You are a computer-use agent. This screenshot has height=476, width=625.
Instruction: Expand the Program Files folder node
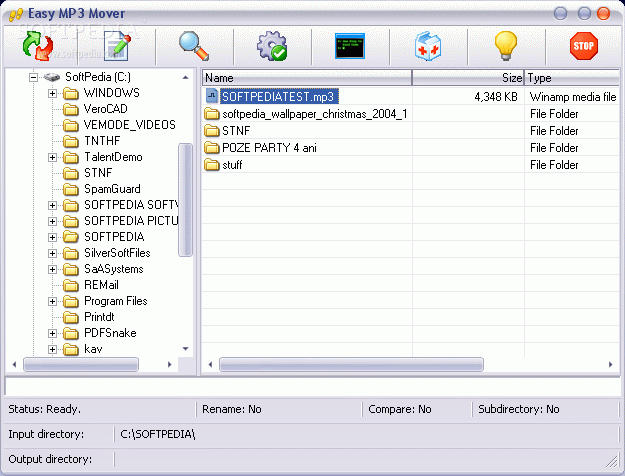[x=52, y=301]
